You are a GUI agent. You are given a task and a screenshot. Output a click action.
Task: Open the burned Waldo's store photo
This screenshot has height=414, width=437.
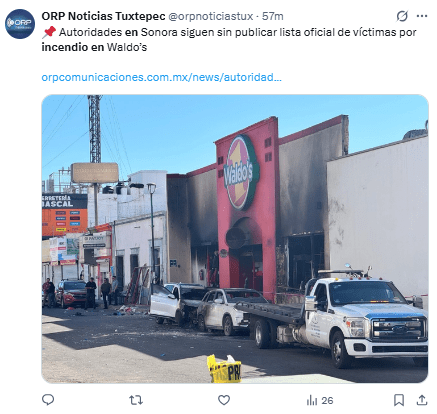pos(235,239)
